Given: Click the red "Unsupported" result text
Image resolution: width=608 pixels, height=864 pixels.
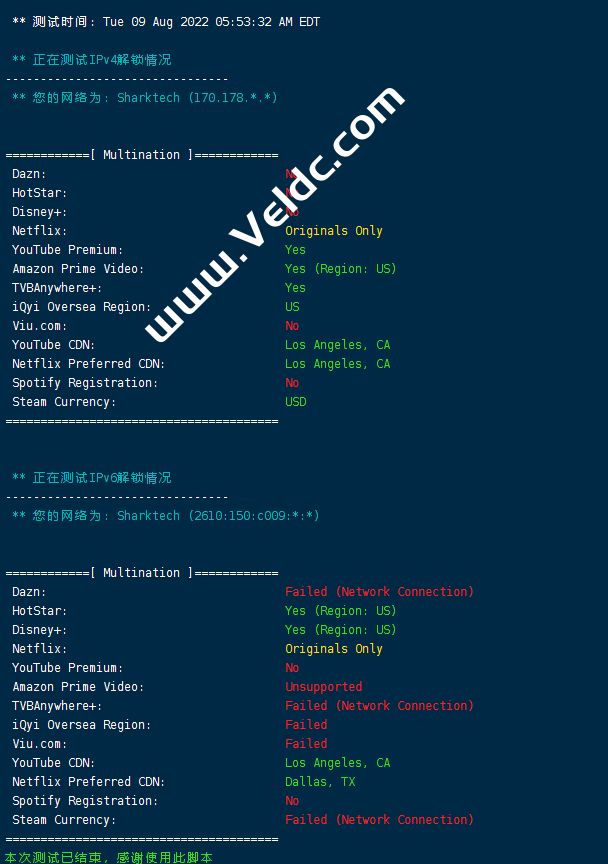Looking at the screenshot, I should (323, 687).
